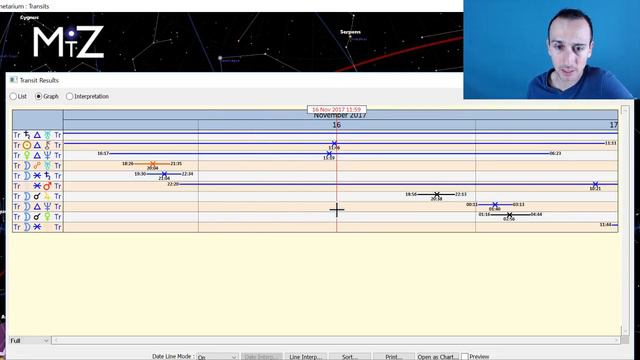Click the 11:33 end time label
This screenshot has width=640, height=360.
[611, 143]
